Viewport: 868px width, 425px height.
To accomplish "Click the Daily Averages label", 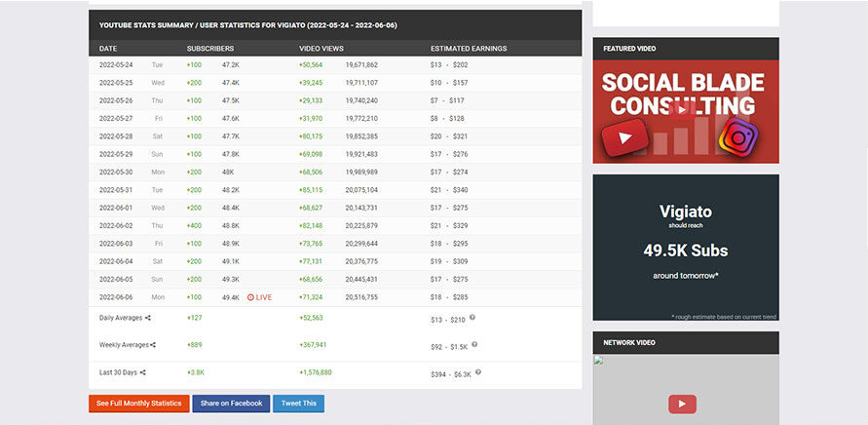I will coord(121,318).
